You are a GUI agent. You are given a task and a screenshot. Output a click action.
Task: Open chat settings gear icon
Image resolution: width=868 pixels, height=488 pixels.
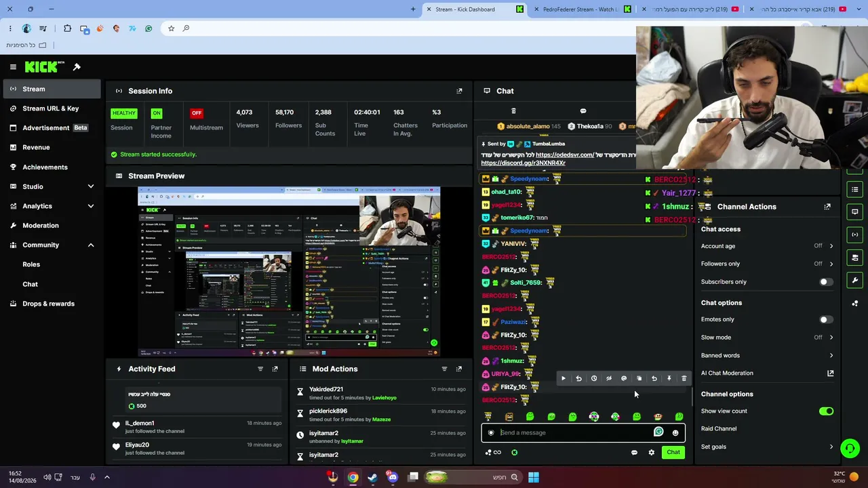click(x=652, y=452)
